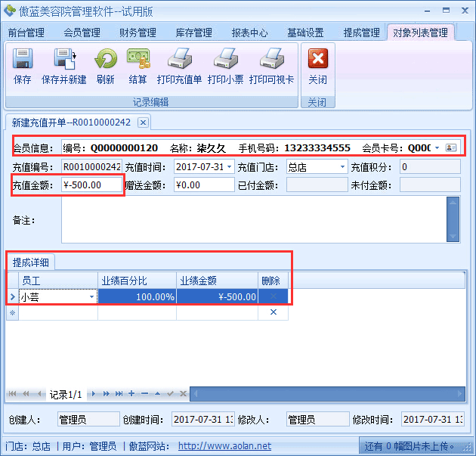The width and height of the screenshot is (476, 456).
Task: Click the 已付金额 field
Action: tap(317, 185)
